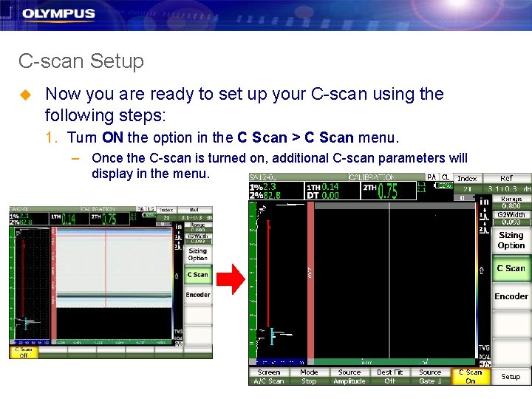Click DT 0.00 reading in right screenshot
This screenshot has width=532, height=399.
(323, 195)
